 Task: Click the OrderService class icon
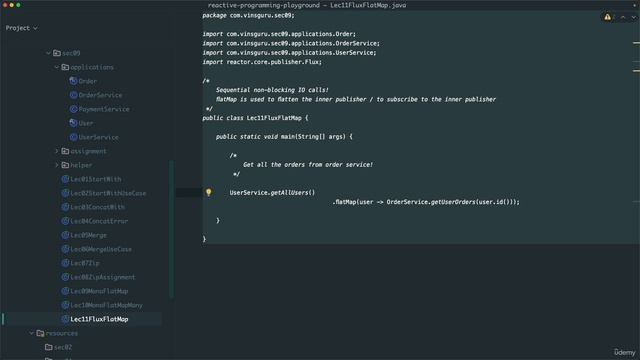click(x=73, y=95)
